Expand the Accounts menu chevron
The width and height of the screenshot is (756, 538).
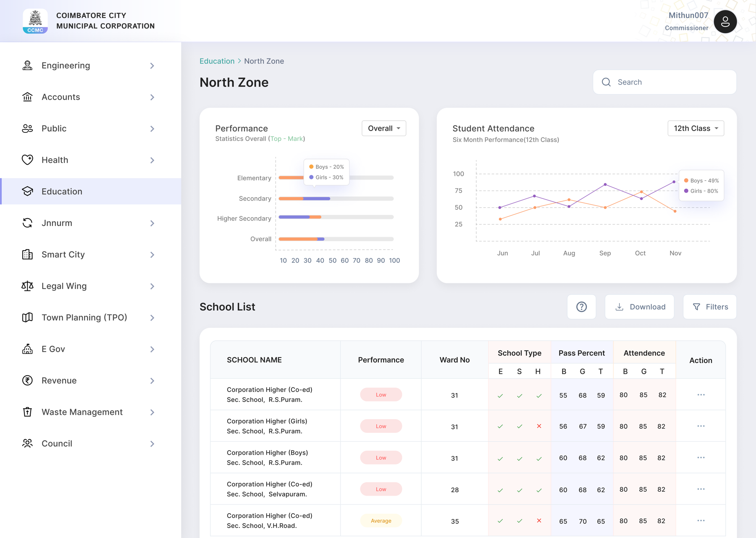pos(152,97)
